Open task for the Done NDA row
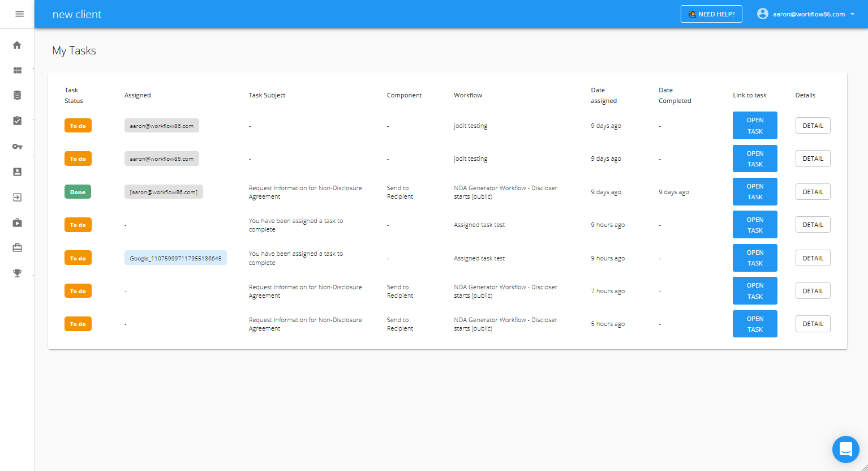The width and height of the screenshot is (868, 471). point(754,192)
